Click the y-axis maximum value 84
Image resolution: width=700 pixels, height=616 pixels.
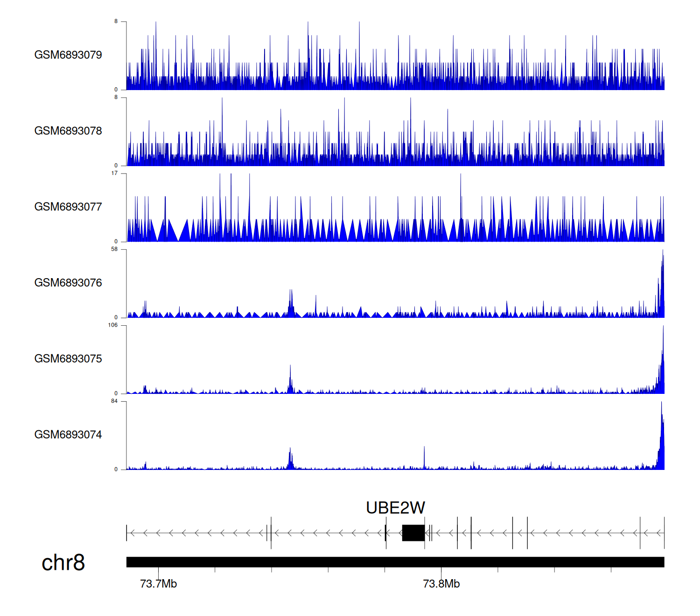[x=114, y=401]
